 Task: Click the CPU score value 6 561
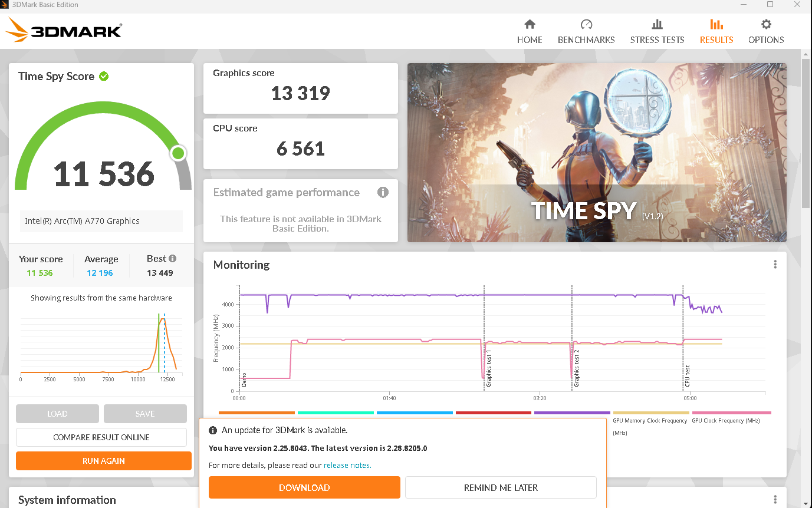(301, 149)
